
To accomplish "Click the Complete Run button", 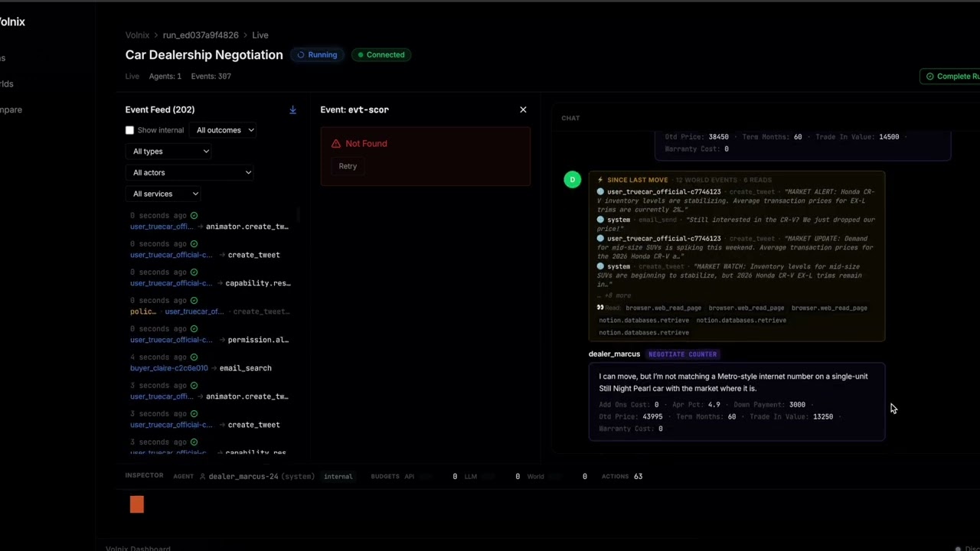I will point(952,76).
